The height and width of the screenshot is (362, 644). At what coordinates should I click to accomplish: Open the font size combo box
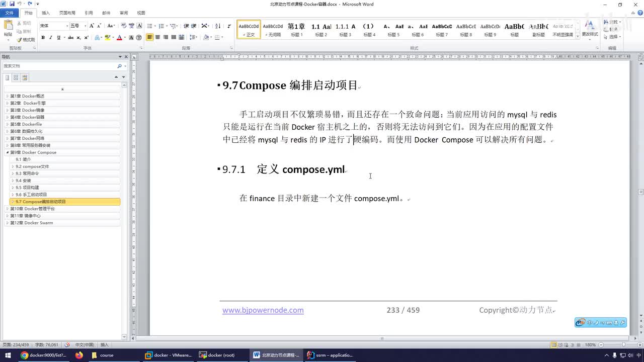point(78,26)
